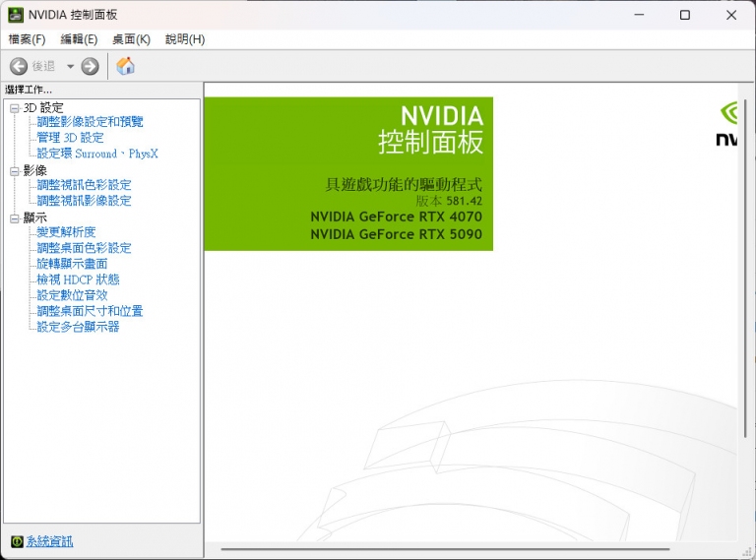Viewport: 756px width, 560px height.
Task: Click the Home icon in the toolbar
Action: 126,66
